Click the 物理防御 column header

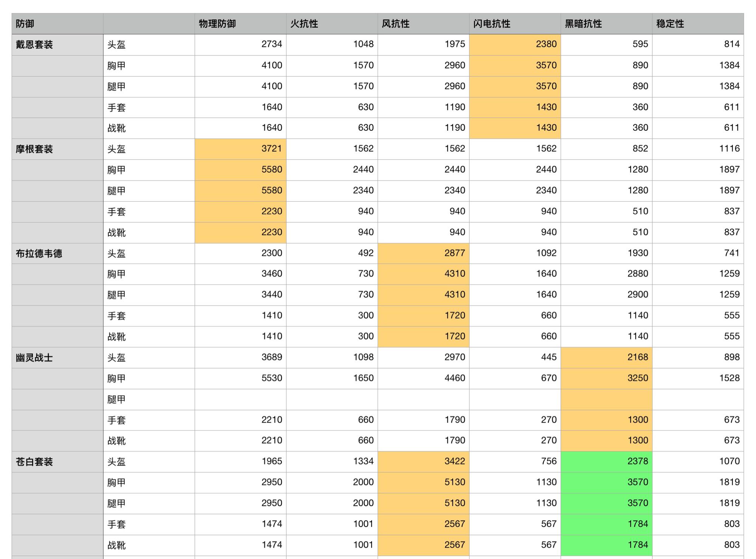point(240,24)
